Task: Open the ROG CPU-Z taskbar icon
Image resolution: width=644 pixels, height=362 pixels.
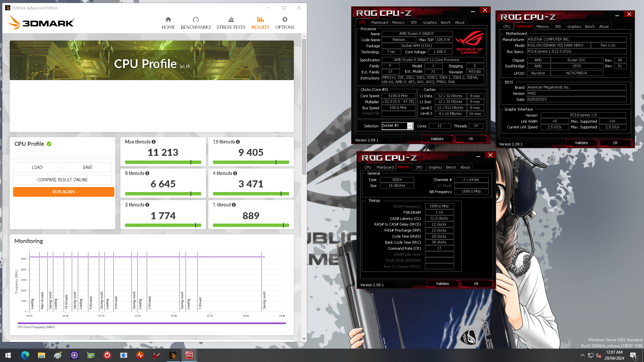Action: point(190,355)
